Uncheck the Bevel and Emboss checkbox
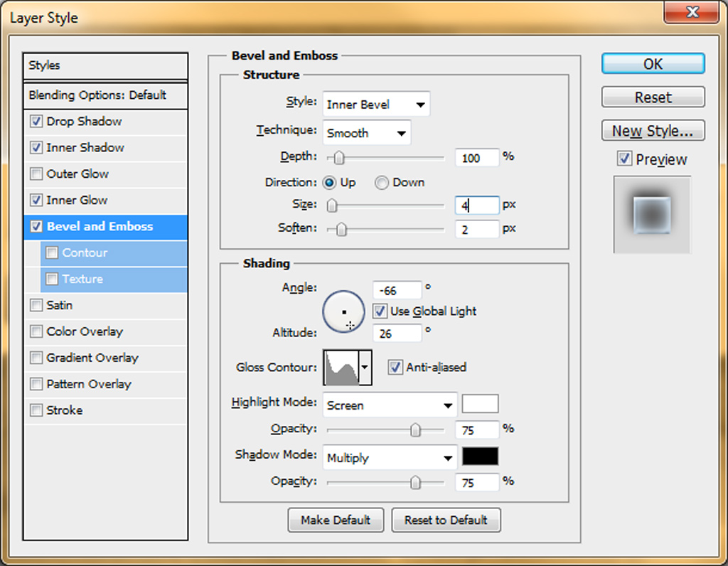The height and width of the screenshot is (566, 728). (x=36, y=227)
